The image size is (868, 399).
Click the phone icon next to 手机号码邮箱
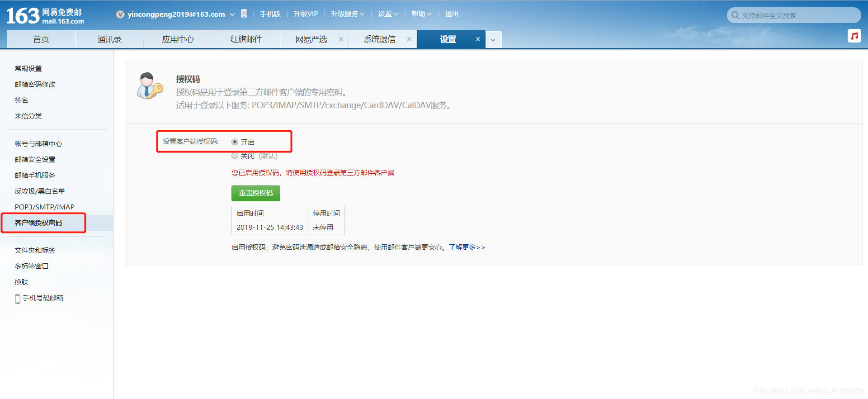click(18, 299)
